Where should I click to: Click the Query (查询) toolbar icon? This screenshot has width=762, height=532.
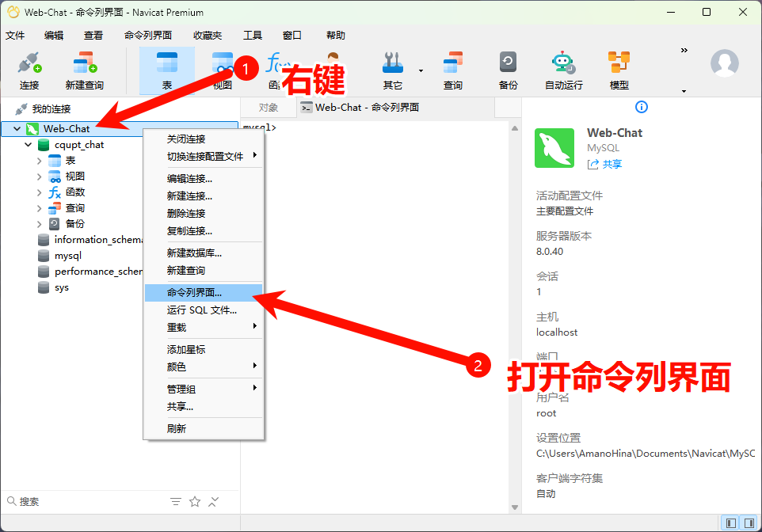click(453, 70)
